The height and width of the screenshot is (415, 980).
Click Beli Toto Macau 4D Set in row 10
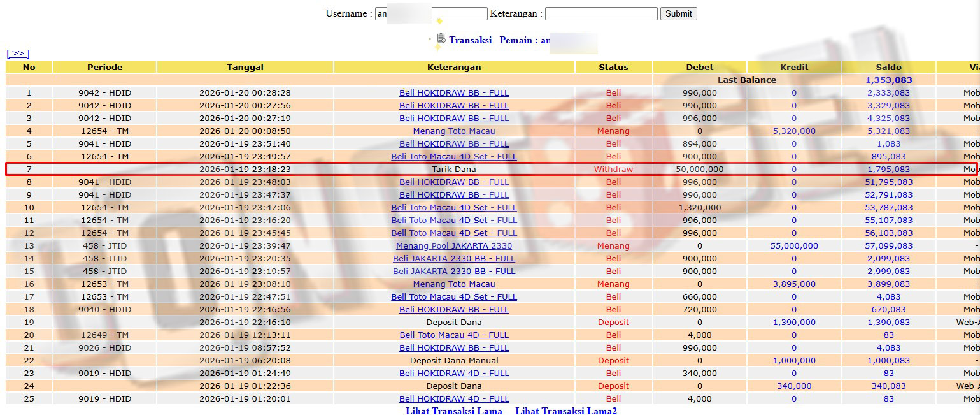click(x=453, y=207)
